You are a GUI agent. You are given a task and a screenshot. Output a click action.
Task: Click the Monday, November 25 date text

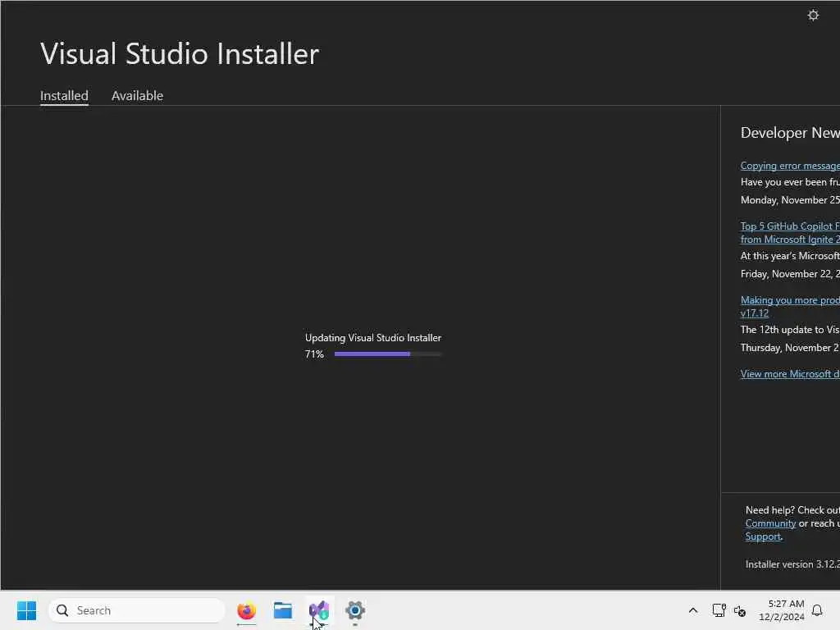790,200
